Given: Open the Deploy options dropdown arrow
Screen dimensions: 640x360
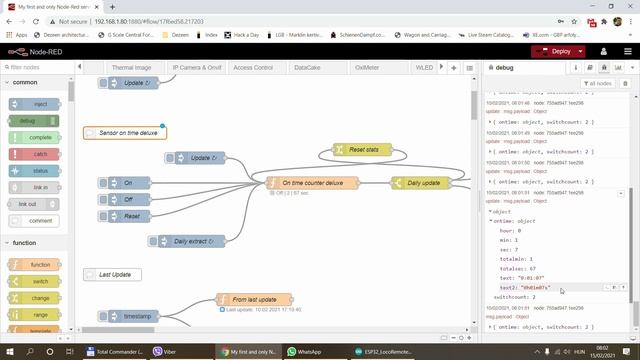Looking at the screenshot, I should point(580,51).
